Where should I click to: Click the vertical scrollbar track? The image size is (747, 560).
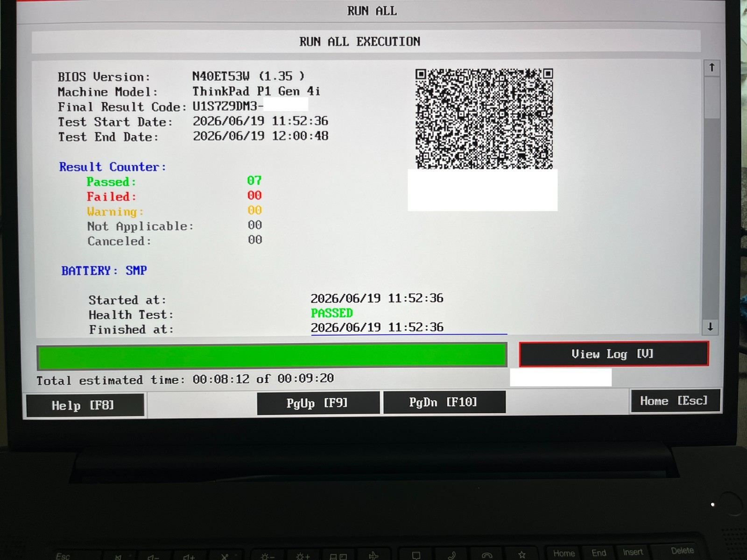coord(711,197)
